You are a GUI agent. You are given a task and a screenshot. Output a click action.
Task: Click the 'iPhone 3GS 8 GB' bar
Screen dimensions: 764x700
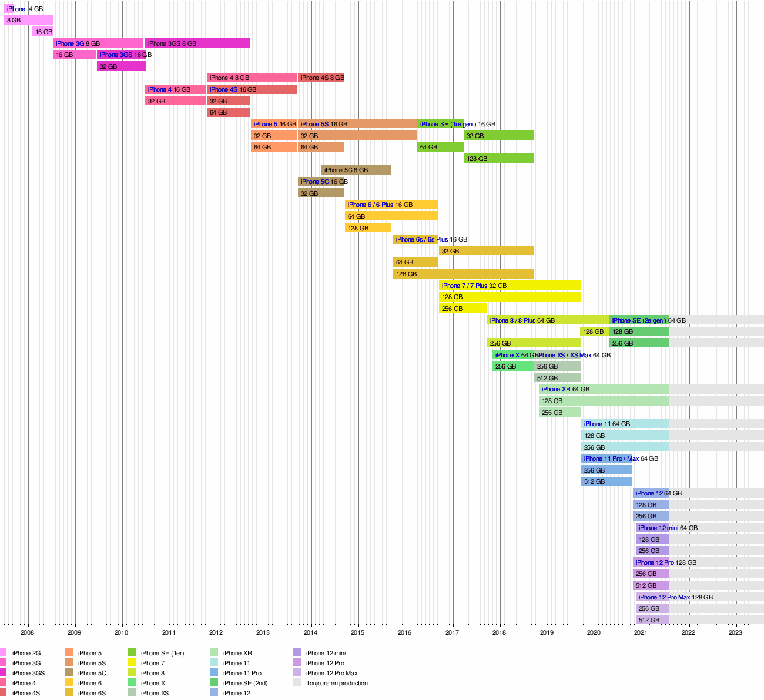[198, 43]
